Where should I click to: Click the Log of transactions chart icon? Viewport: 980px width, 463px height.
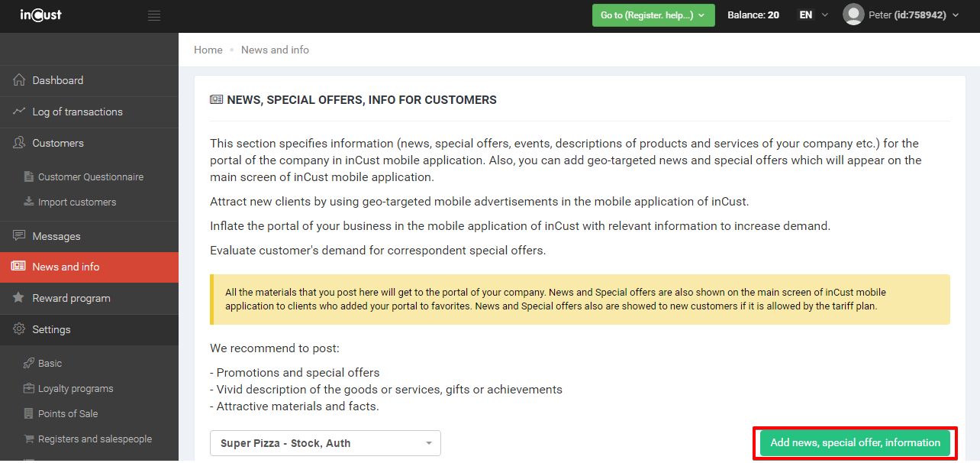pyautogui.click(x=19, y=112)
